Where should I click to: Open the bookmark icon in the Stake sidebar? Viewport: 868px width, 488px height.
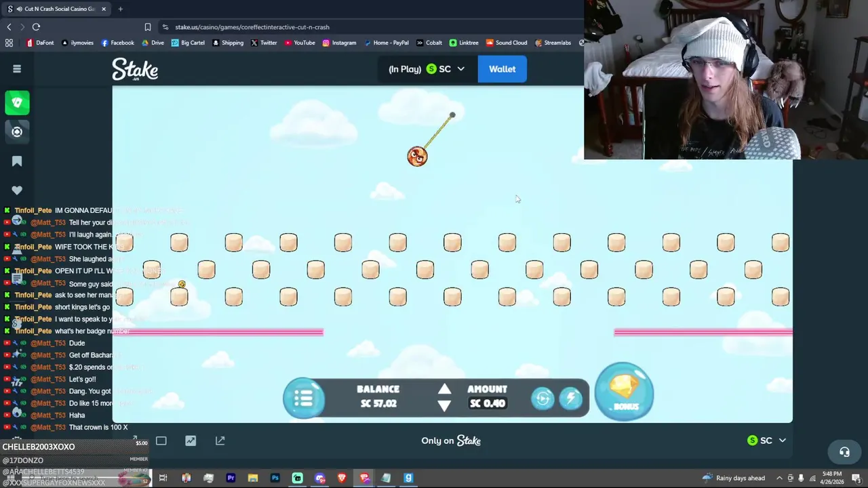[17, 161]
